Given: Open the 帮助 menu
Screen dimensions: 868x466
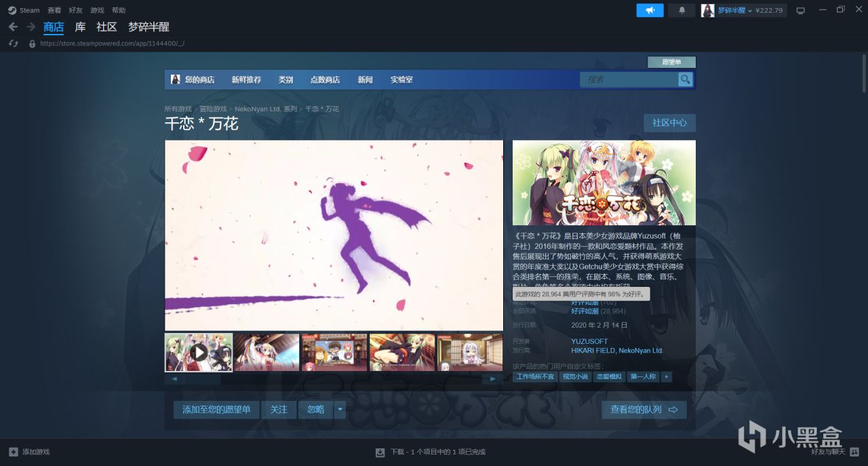Looking at the screenshot, I should click(119, 10).
